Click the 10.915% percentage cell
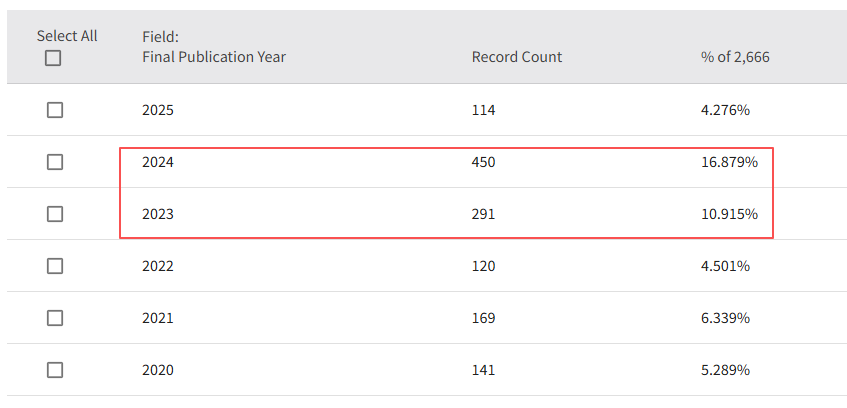Viewport: 847px width, 408px height. (729, 214)
